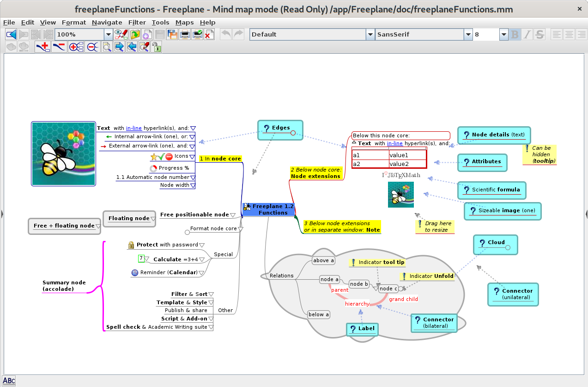Expand the Filter & Sort node triangle
Viewport: 588px width, 387px height.
coord(211,294)
